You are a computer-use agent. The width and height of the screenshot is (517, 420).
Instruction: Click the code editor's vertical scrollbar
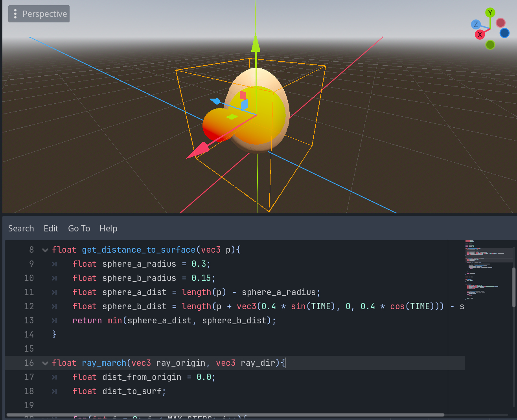coord(513,287)
